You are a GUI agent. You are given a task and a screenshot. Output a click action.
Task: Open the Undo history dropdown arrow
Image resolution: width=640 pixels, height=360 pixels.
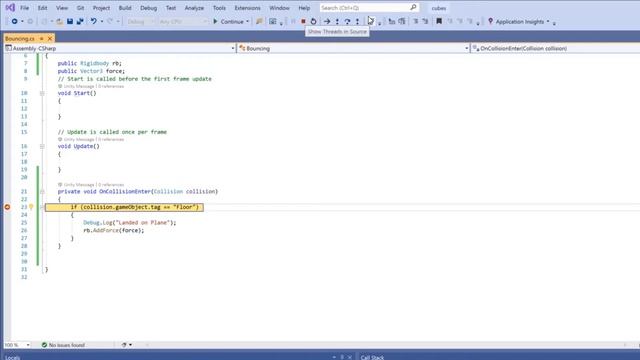point(102,22)
